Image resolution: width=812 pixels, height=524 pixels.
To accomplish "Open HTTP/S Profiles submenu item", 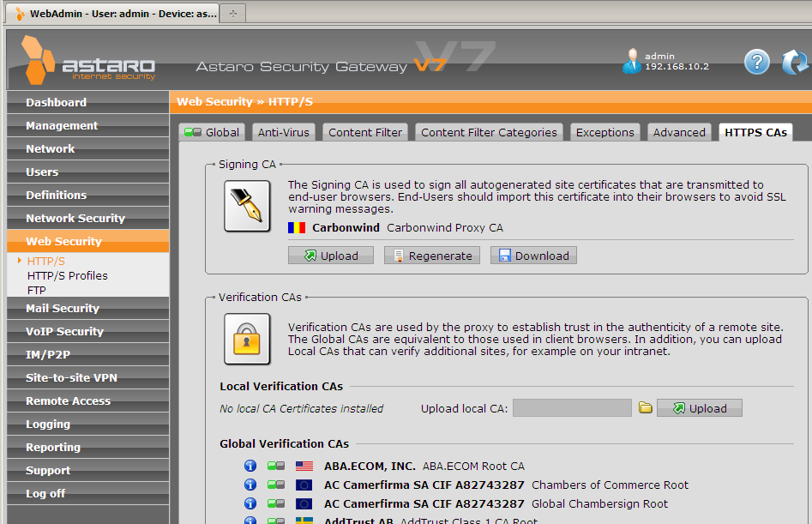I will pyautogui.click(x=68, y=275).
